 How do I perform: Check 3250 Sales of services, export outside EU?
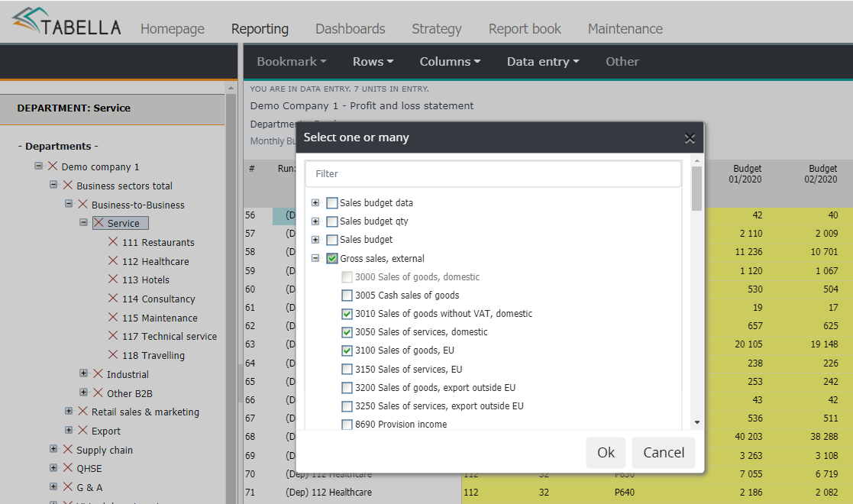click(347, 406)
